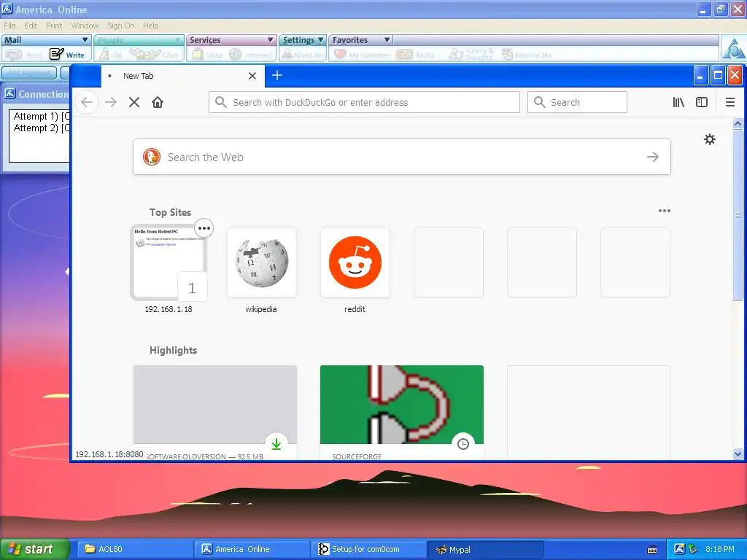The height and width of the screenshot is (560, 747).
Task: Open a new tab with plus button
Action: (x=277, y=75)
